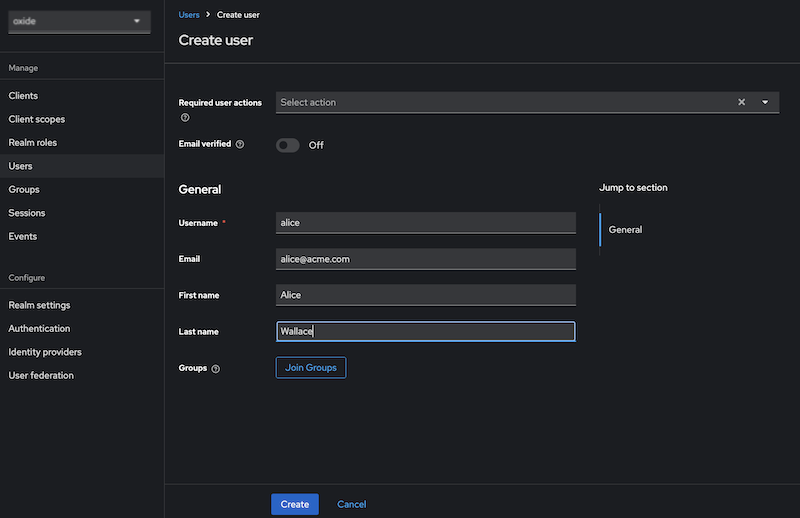Screen dimensions: 800x518
Task: Select Groups in the Manage menu
Action: tap(24, 190)
